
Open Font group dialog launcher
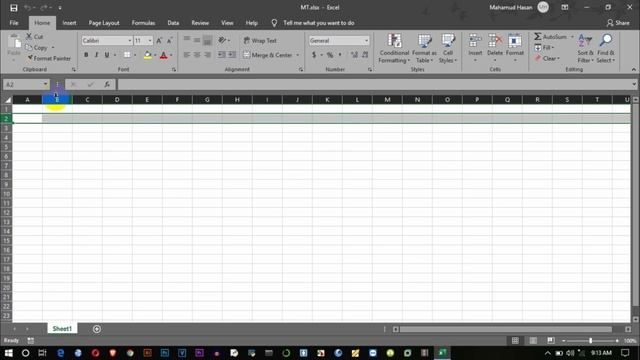[174, 70]
